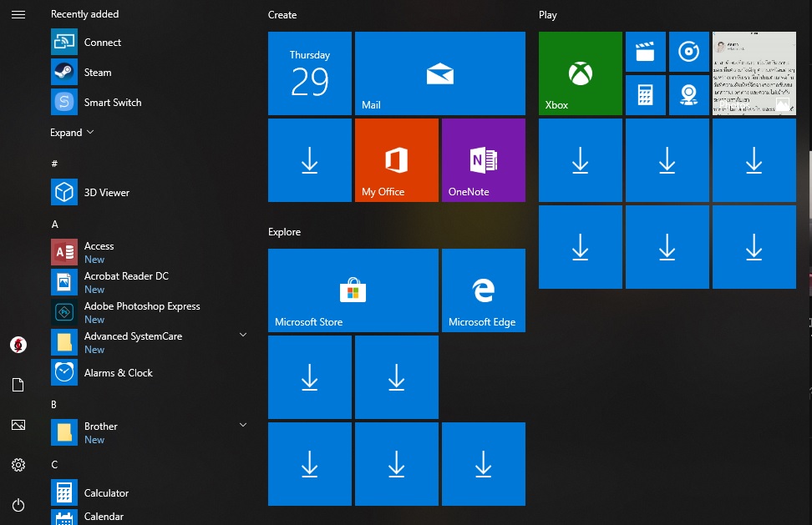
Task: Open the OneNote tile
Action: pyautogui.click(x=484, y=160)
